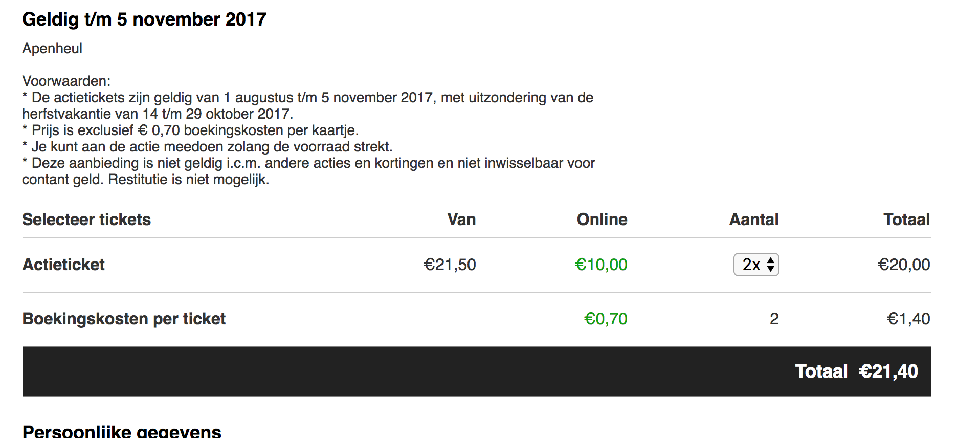This screenshot has width=980, height=438.
Task: Click the Apenheul venue name
Action: tap(52, 49)
